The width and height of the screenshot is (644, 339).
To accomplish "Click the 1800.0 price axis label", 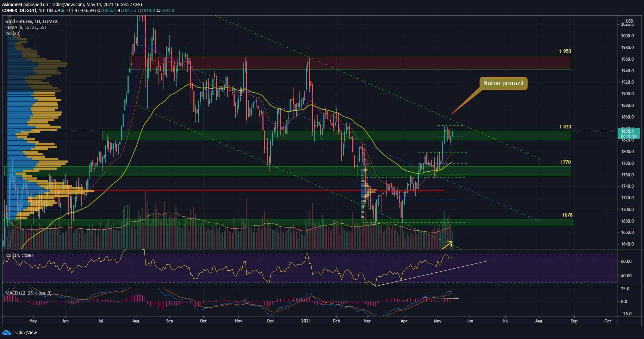I will click(627, 152).
